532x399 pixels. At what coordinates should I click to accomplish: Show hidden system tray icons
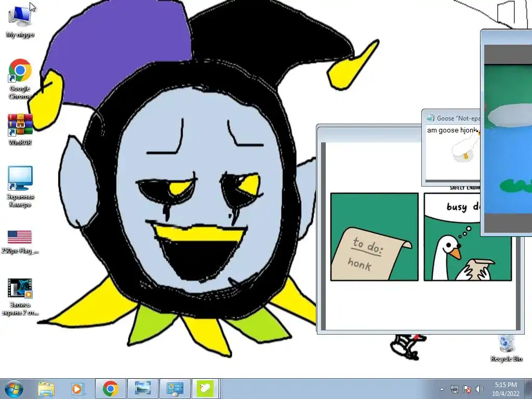click(x=442, y=389)
